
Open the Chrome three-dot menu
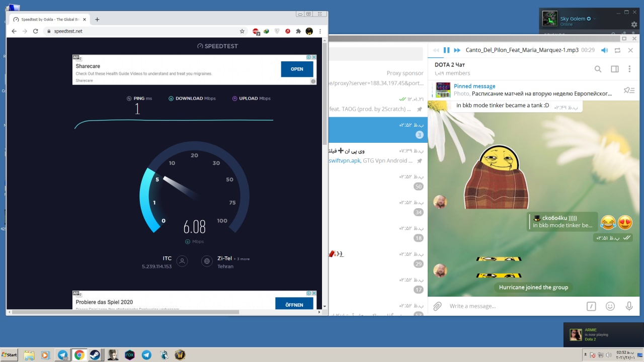coord(320,31)
